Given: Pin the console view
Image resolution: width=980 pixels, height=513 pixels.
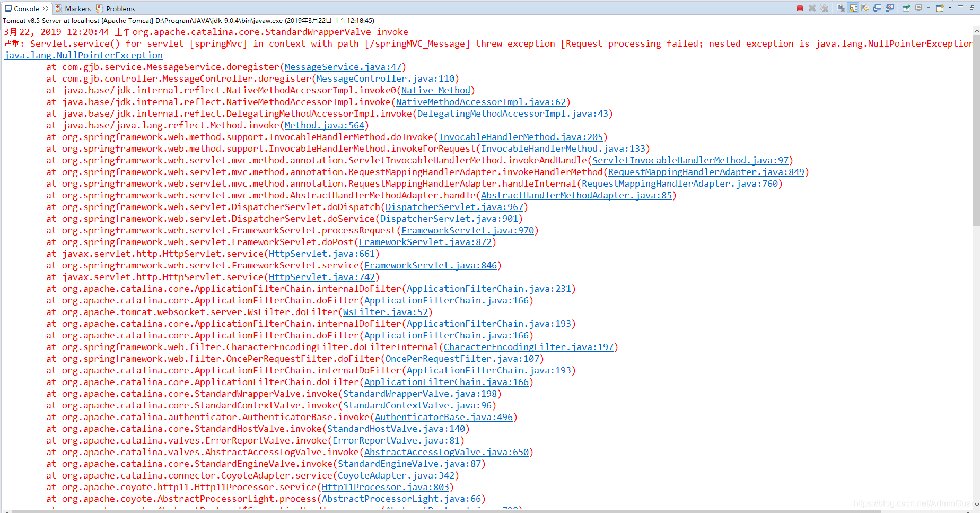Looking at the screenshot, I should coord(906,8).
